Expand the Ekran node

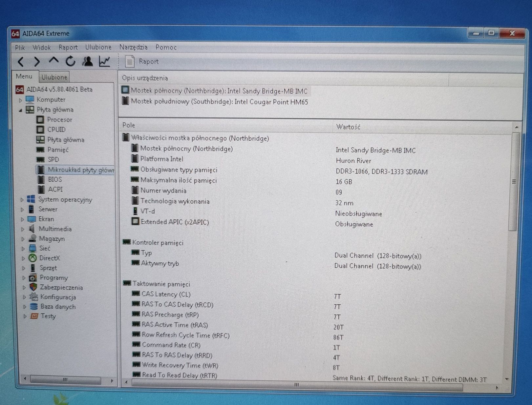[x=22, y=219]
